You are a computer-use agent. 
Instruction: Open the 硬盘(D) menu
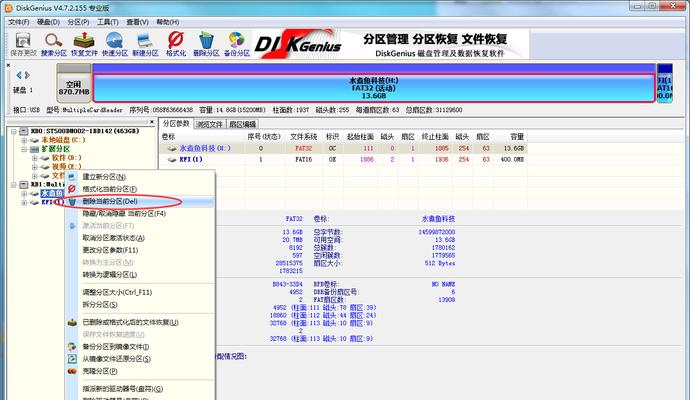tap(48, 22)
